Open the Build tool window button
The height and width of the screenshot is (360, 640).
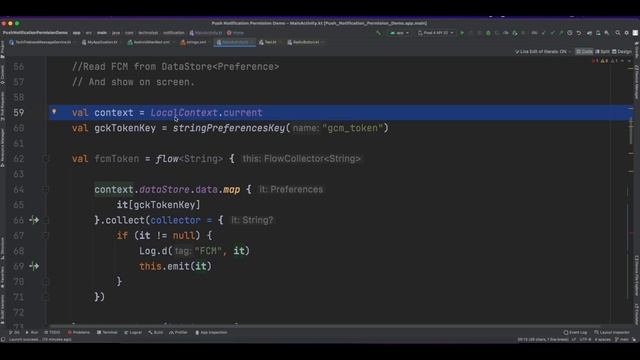click(156, 332)
